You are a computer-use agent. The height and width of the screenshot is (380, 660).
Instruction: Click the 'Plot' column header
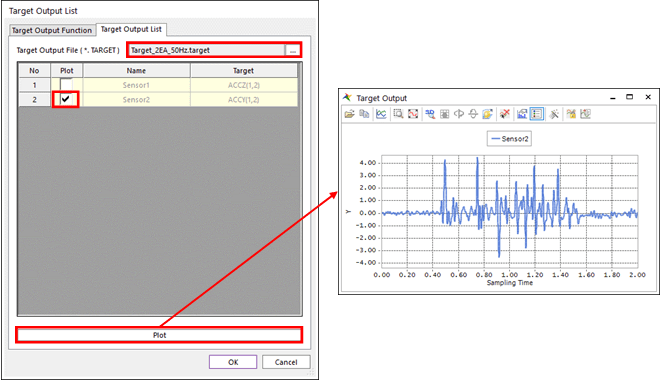67,71
